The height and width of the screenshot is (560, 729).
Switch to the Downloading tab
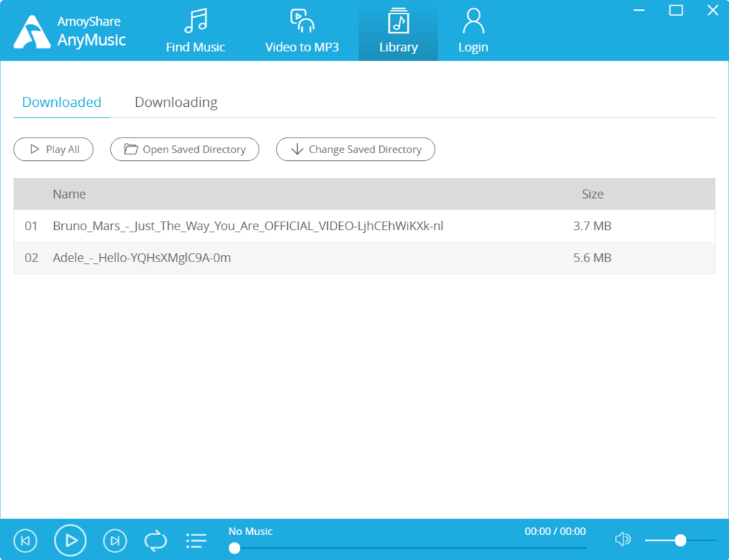click(176, 102)
